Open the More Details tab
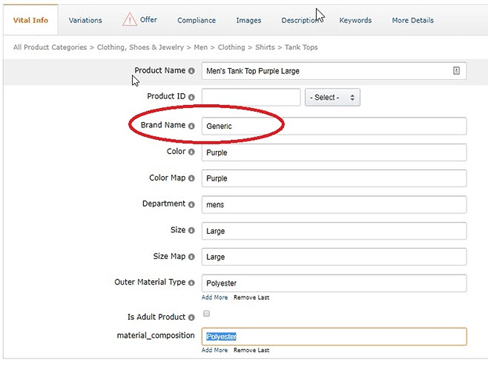The height and width of the screenshot is (367, 488). 413,20
